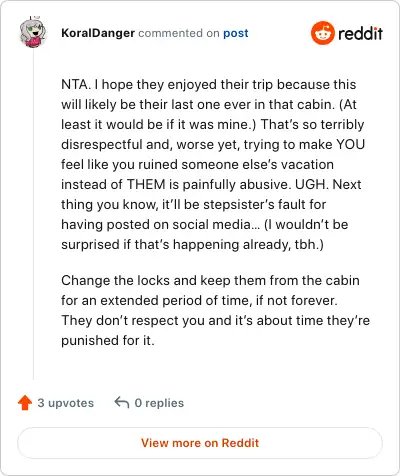Upvote with the orange arrow icon

point(25,403)
